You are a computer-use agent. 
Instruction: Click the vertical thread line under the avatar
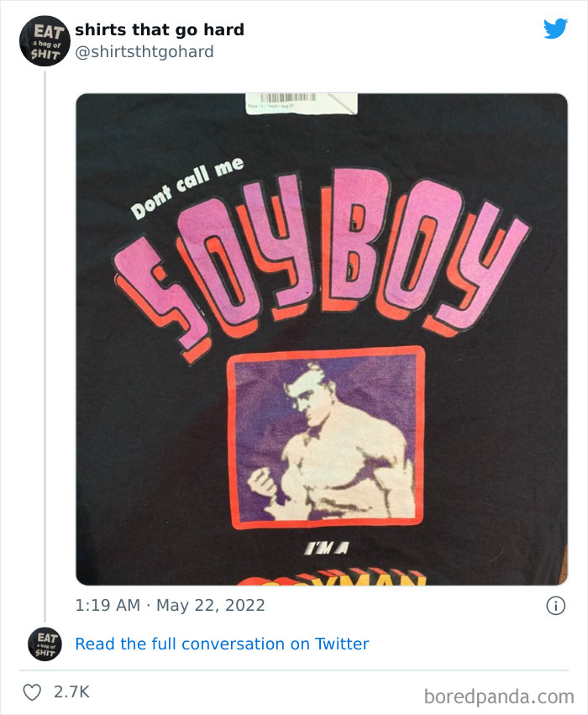click(x=45, y=346)
